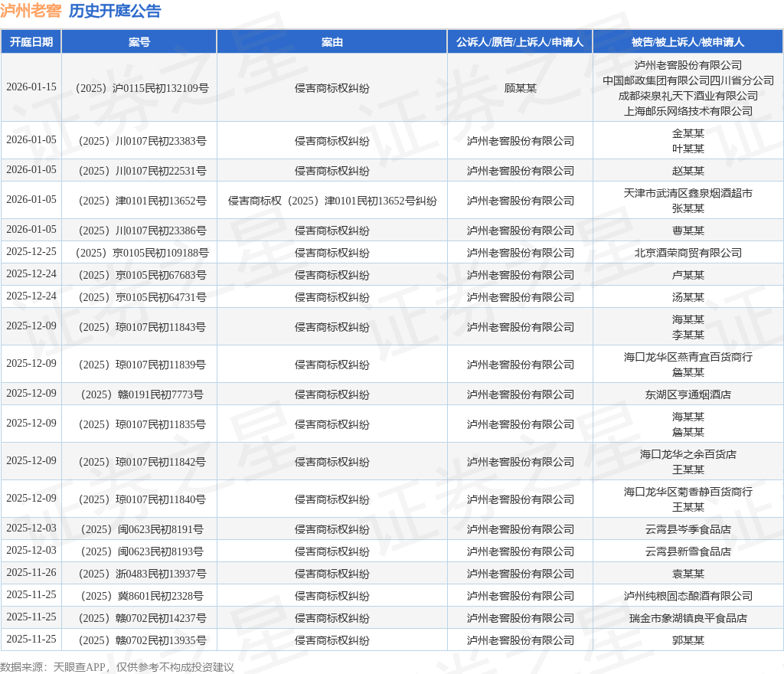Select the 案号 column header
The height and width of the screenshot is (674, 784).
tap(139, 42)
